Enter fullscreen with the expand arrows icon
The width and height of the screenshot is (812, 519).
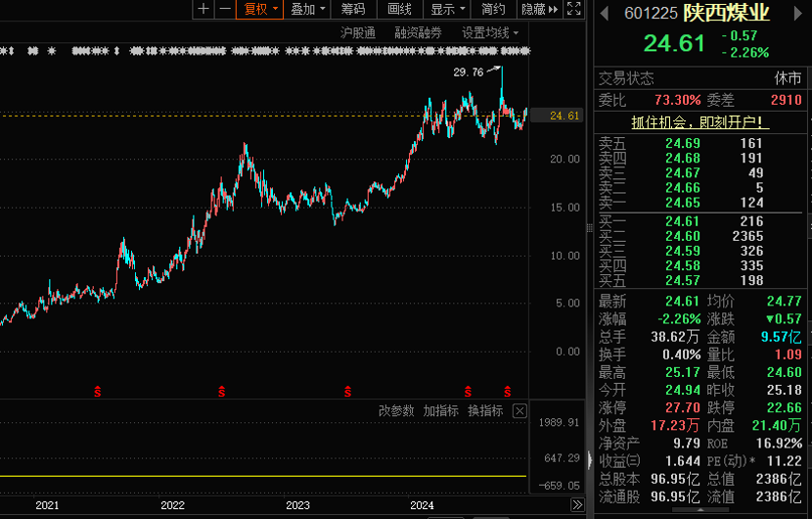click(574, 9)
